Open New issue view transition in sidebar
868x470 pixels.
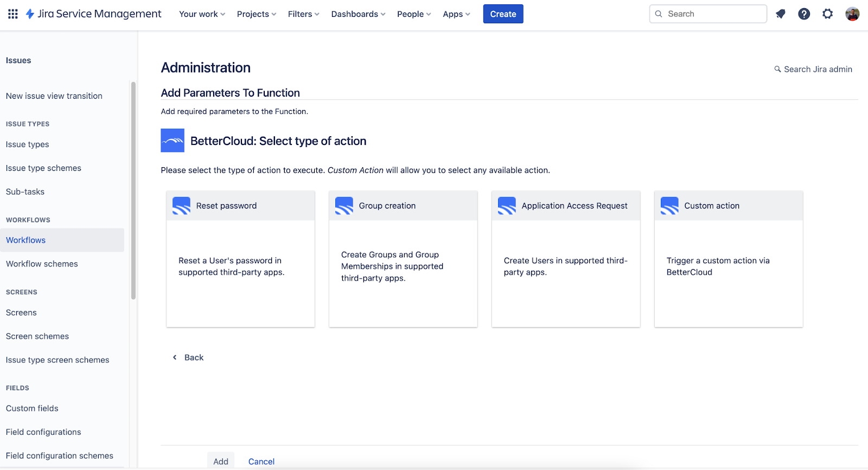(54, 96)
